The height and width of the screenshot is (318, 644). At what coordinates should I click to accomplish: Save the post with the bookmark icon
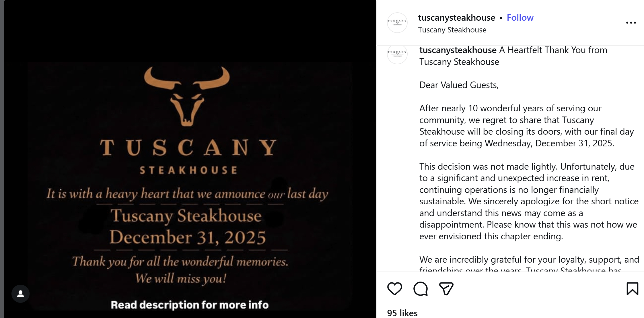click(632, 288)
